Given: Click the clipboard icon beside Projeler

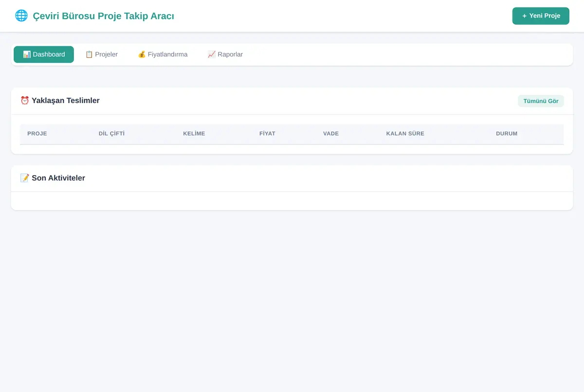Looking at the screenshot, I should pos(89,54).
